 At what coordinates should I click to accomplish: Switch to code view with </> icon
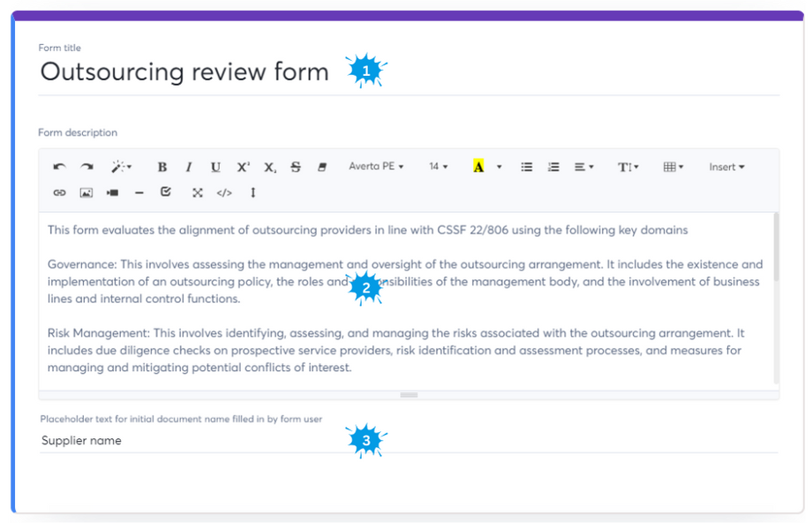[x=224, y=193]
